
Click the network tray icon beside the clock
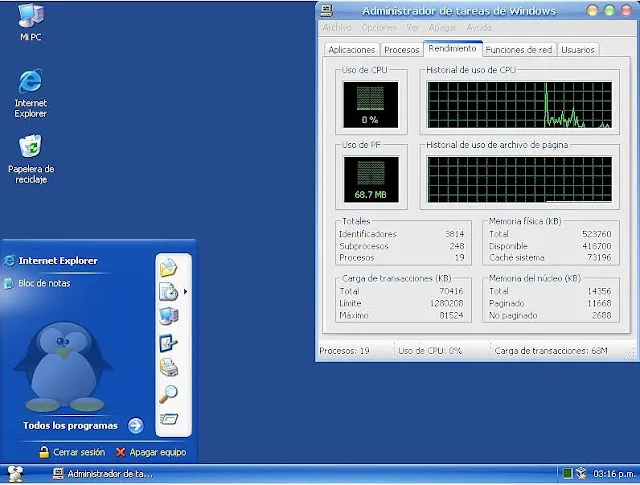click(581, 474)
